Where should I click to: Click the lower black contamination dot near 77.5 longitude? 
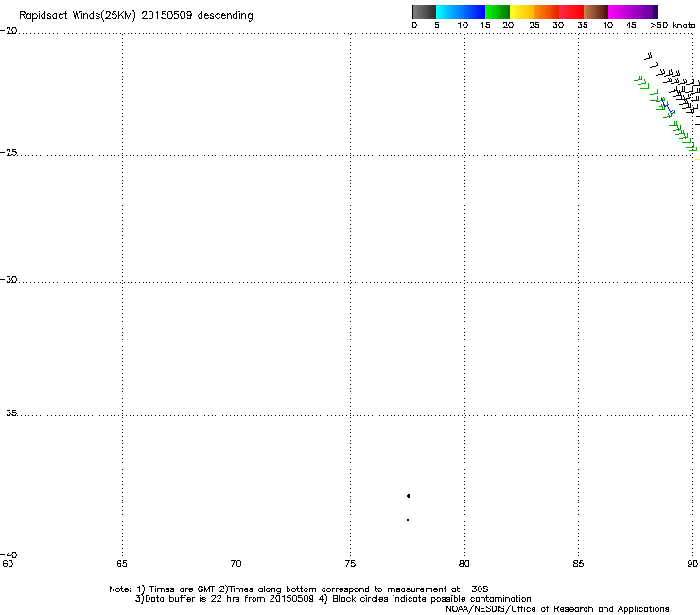tap(408, 520)
